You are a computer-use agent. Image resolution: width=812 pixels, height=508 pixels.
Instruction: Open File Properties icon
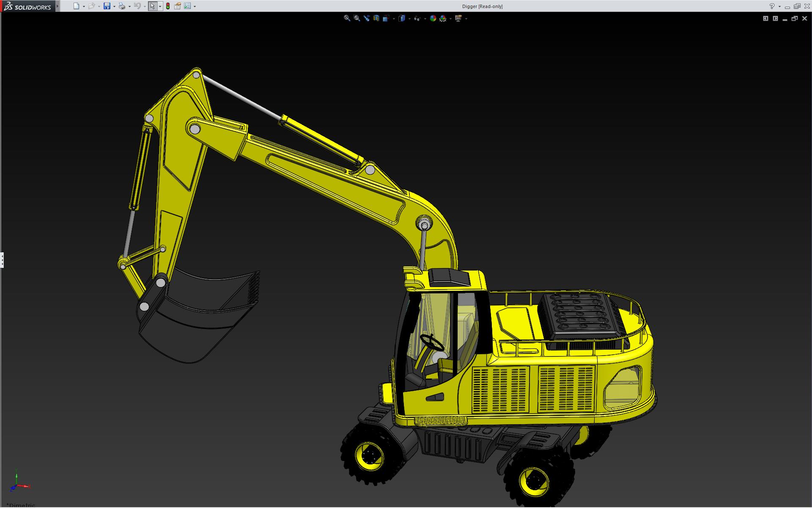point(178,6)
